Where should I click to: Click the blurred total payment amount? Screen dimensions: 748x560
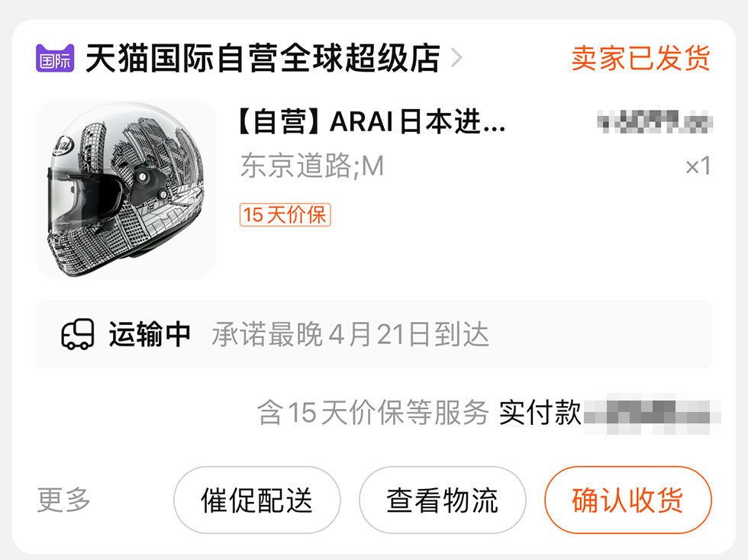(651, 413)
